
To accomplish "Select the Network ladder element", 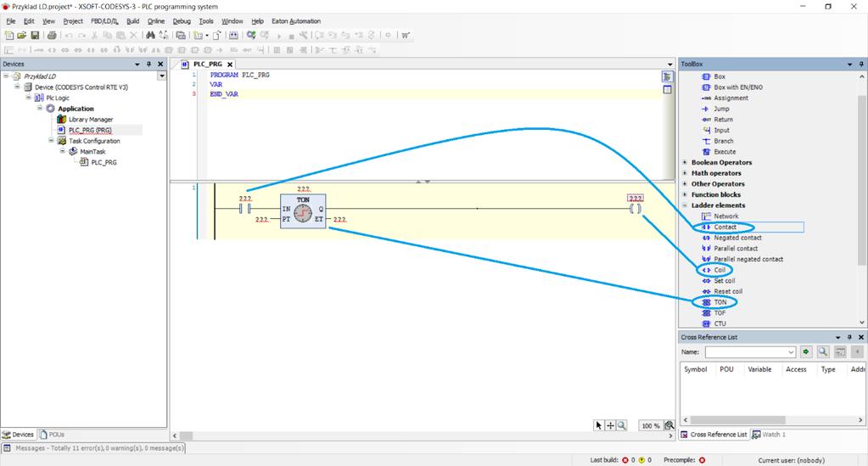I will [720, 216].
